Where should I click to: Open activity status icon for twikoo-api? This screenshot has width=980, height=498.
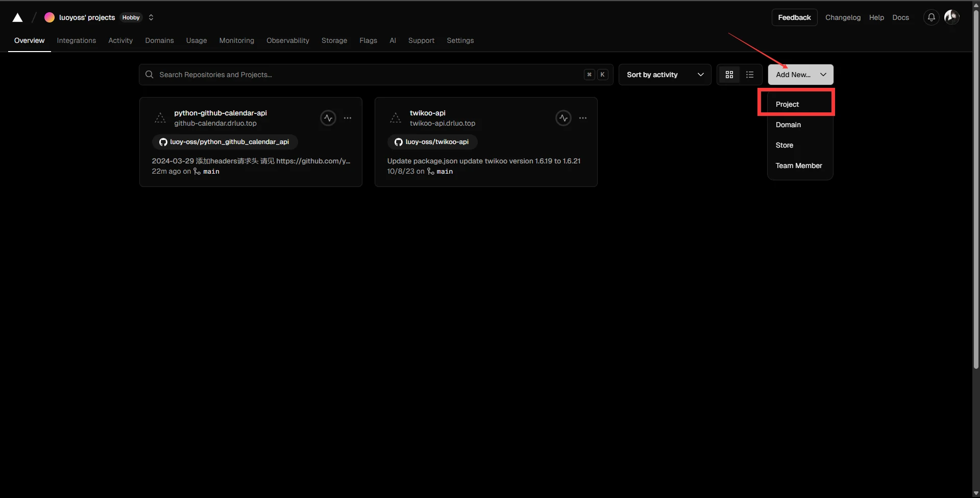coord(563,118)
